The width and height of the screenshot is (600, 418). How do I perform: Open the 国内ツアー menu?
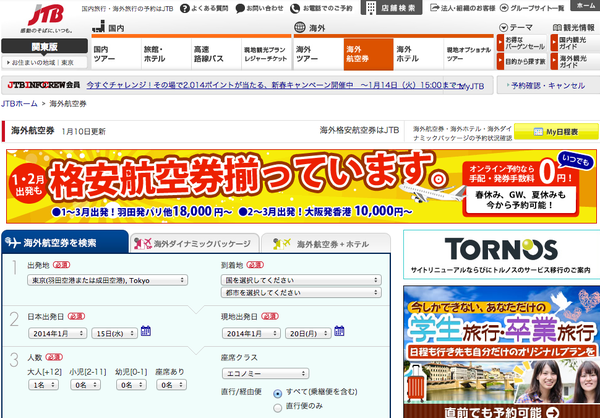116,54
